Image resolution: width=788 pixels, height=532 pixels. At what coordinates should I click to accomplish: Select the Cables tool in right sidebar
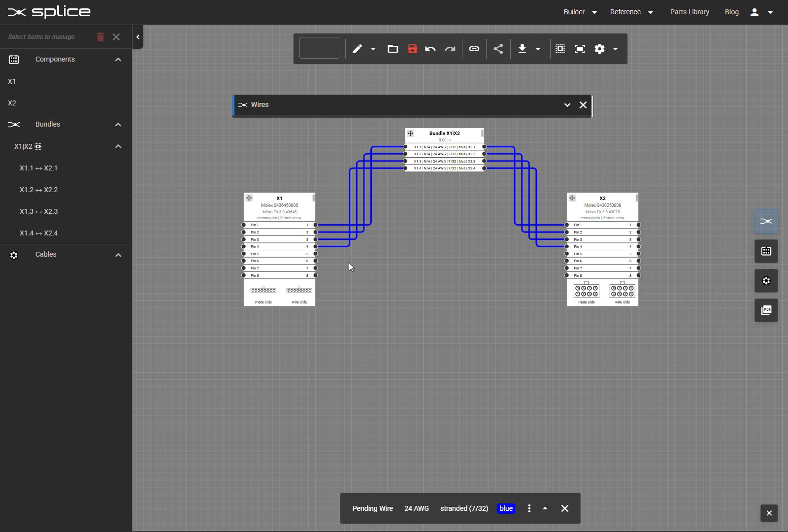click(766, 281)
